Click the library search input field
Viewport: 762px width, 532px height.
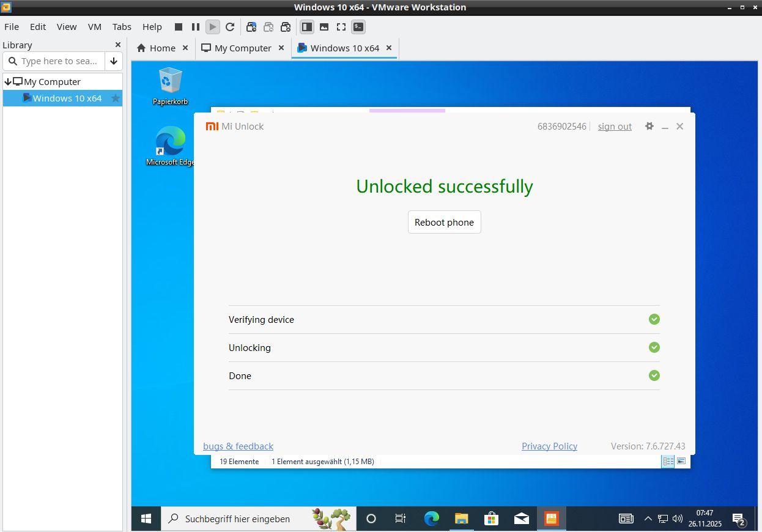(59, 61)
